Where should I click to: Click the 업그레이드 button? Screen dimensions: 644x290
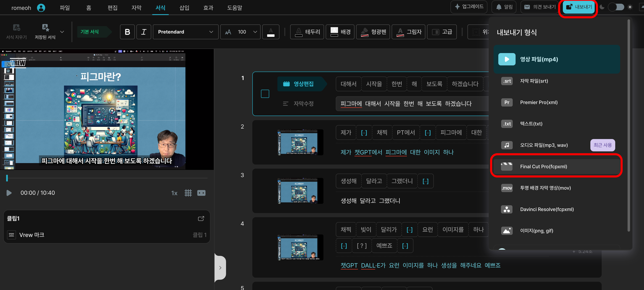(469, 7)
